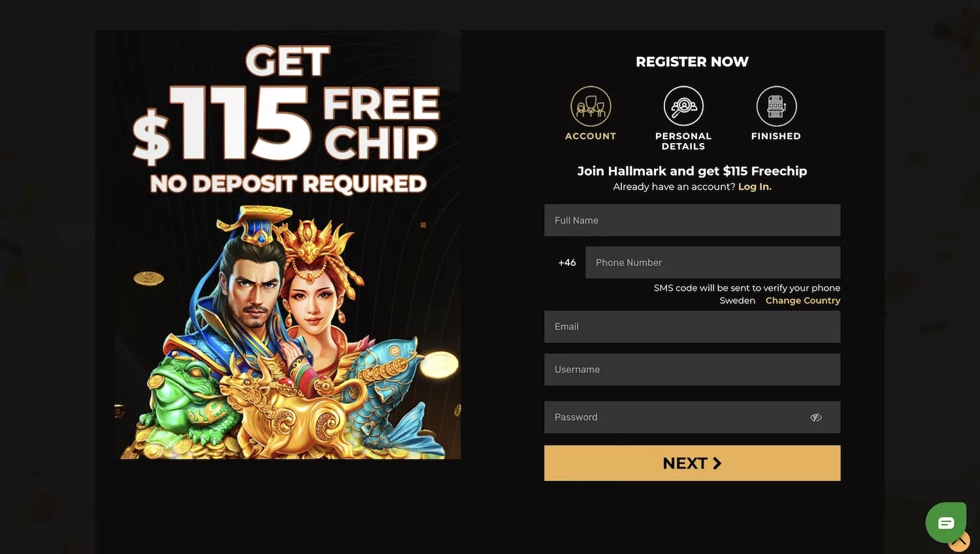Viewport: 980px width, 554px height.
Task: Focus the Username input field
Action: (x=693, y=370)
